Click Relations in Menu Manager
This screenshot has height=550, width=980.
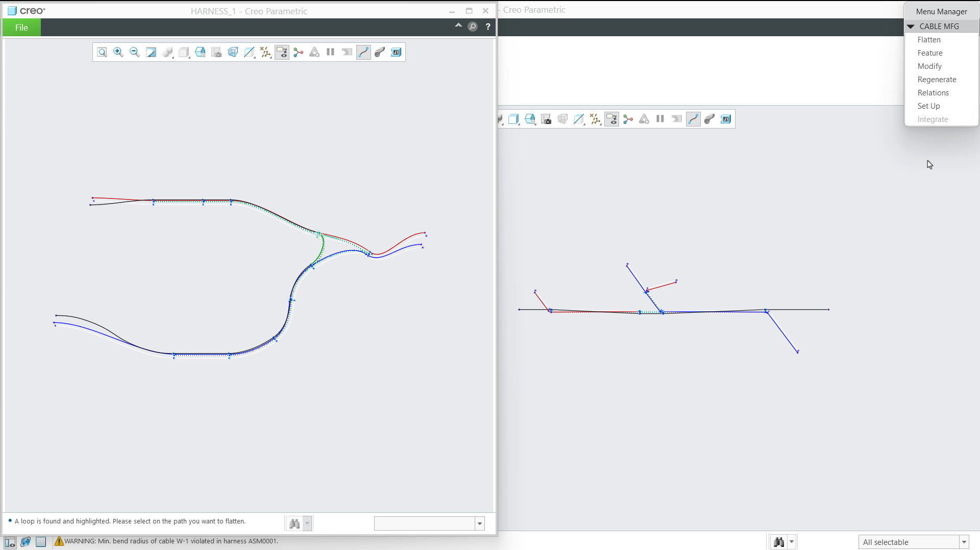pyautogui.click(x=933, y=93)
